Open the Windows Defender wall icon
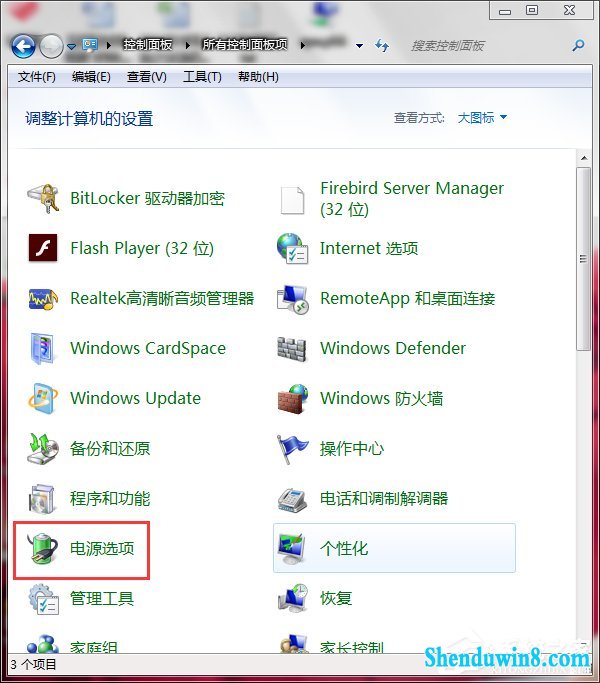 [x=292, y=349]
